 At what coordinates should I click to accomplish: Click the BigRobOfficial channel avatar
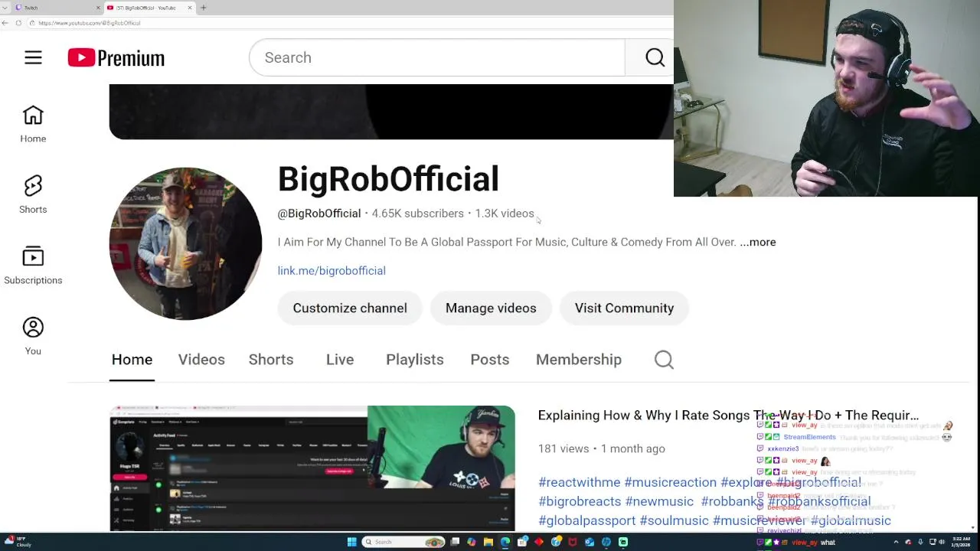185,243
